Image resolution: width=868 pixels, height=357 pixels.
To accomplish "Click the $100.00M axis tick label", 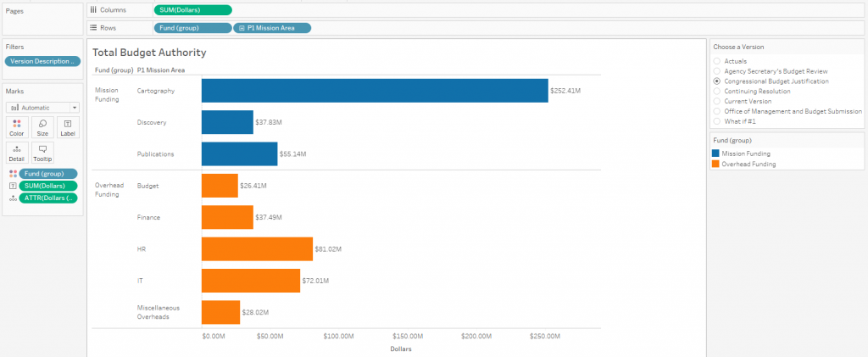I will click(x=339, y=337).
